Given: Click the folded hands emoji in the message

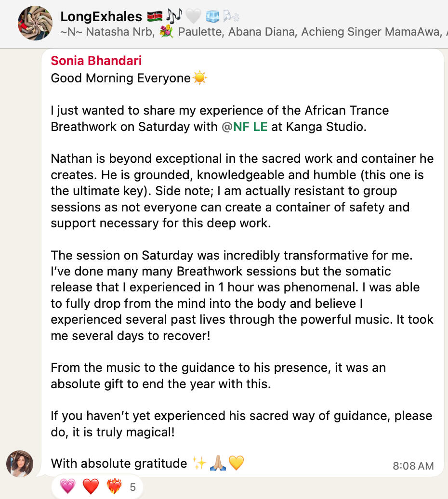Looking at the screenshot, I should click(218, 463).
